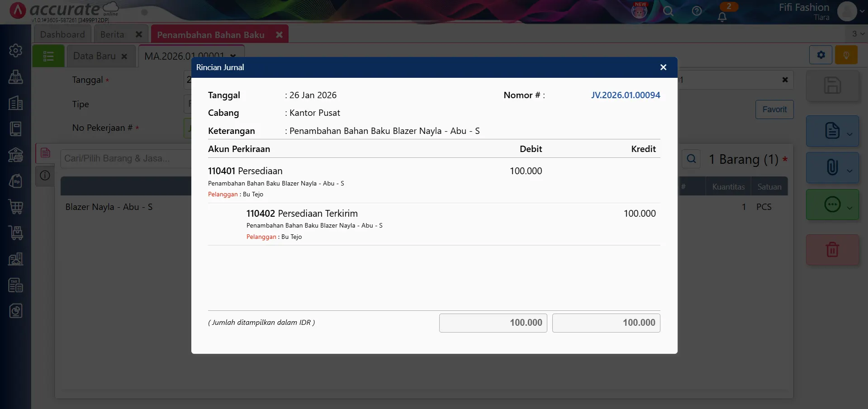
Task: Expand the paperclip attachment dropdown
Action: (x=849, y=171)
